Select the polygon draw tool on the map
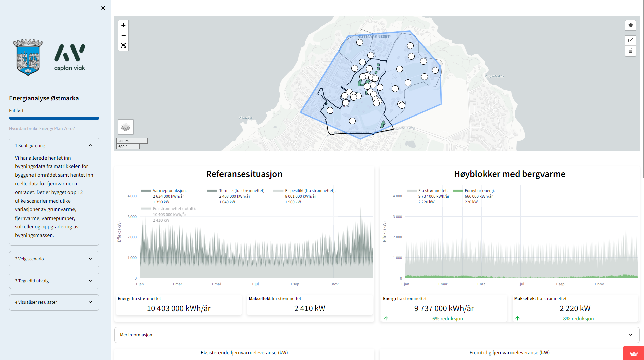Screen dimensions: 644x360 click(630, 25)
